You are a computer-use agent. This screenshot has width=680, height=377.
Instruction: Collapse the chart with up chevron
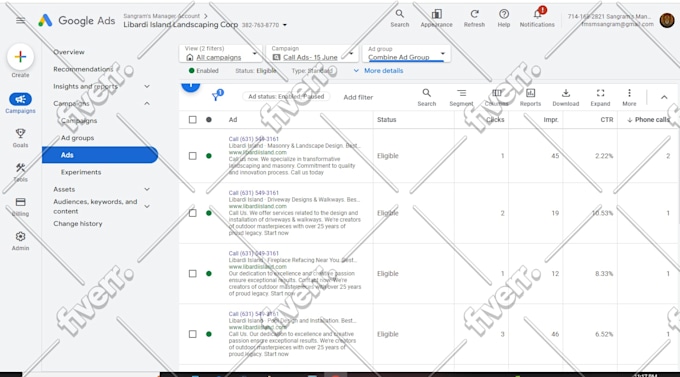(x=664, y=97)
